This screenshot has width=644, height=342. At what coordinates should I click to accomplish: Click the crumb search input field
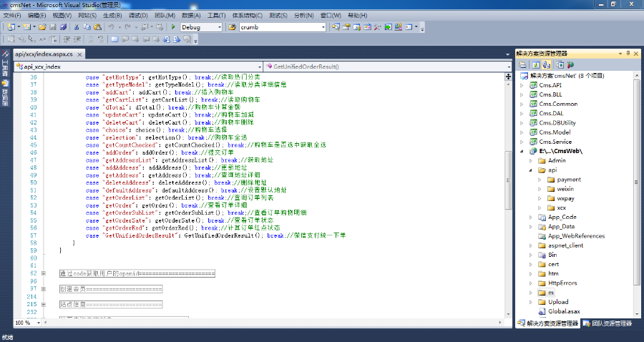[x=280, y=27]
